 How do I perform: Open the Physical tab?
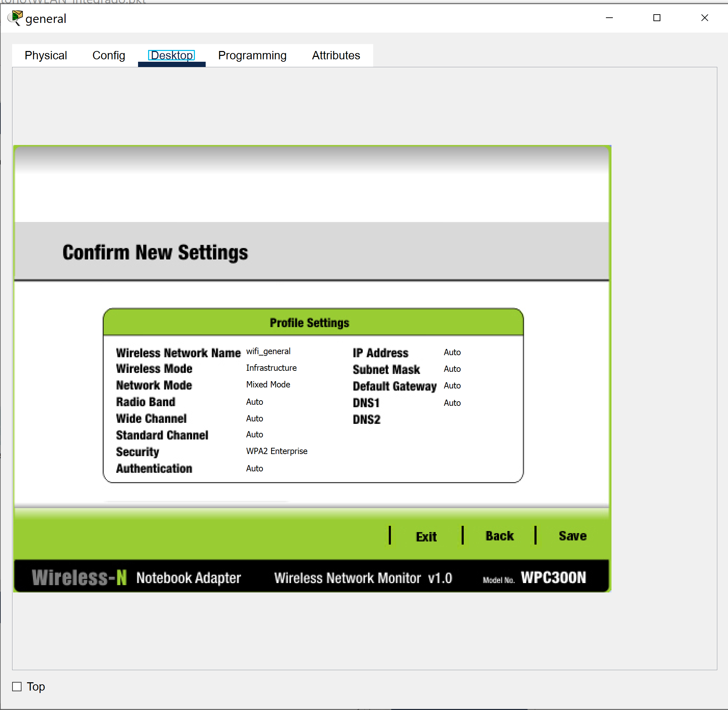(46, 55)
